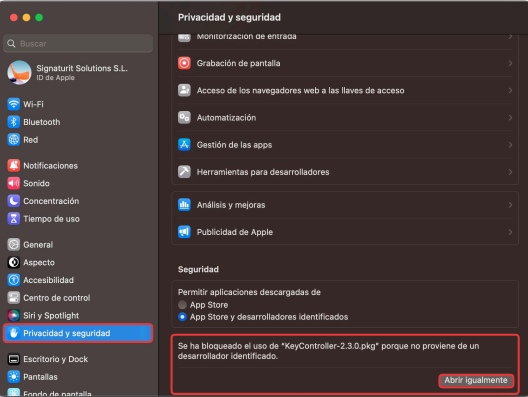The width and height of the screenshot is (528, 397).
Task: Click the Concentración moon icon
Action: tap(13, 201)
